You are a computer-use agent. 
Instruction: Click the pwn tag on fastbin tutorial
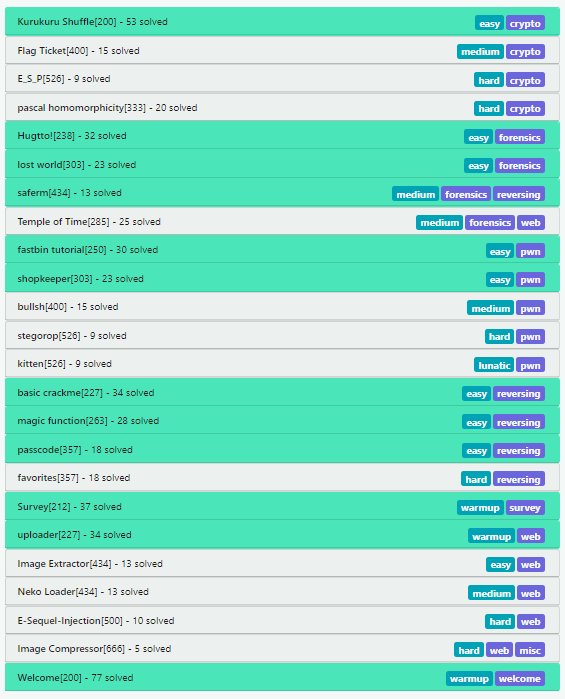(x=530, y=251)
